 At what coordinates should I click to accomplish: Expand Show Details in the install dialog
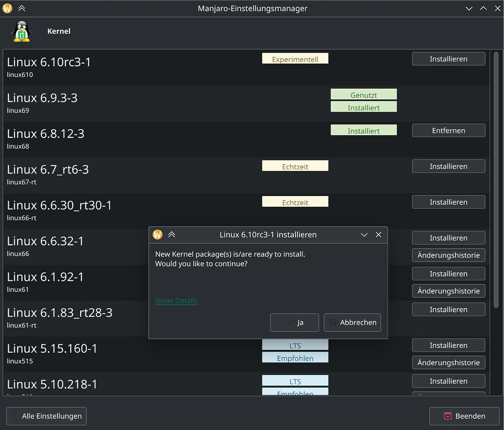pyautogui.click(x=176, y=300)
